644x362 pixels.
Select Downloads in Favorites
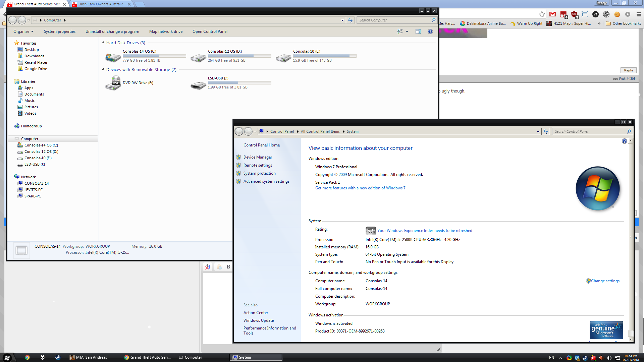[x=34, y=56]
